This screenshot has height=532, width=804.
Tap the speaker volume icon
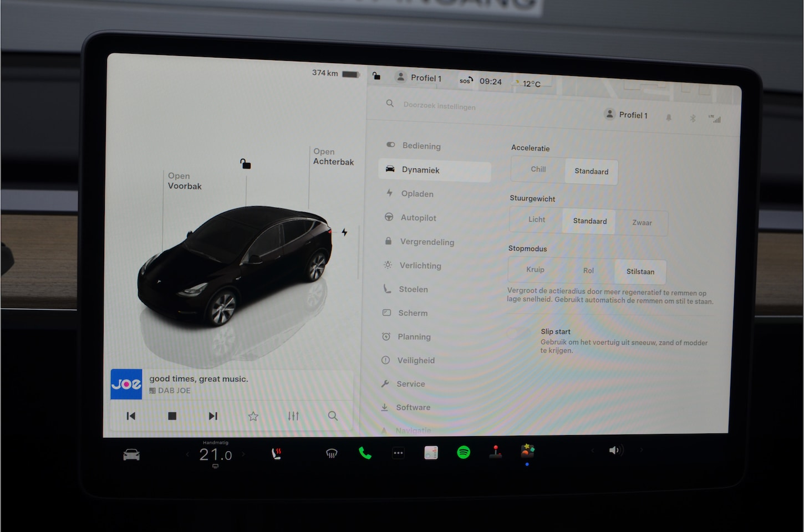[614, 450]
